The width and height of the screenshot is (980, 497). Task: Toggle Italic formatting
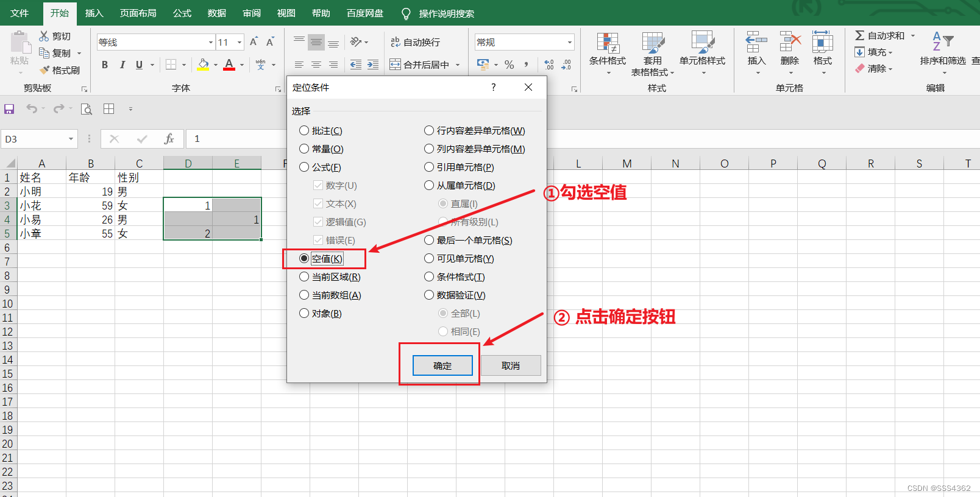pos(122,65)
